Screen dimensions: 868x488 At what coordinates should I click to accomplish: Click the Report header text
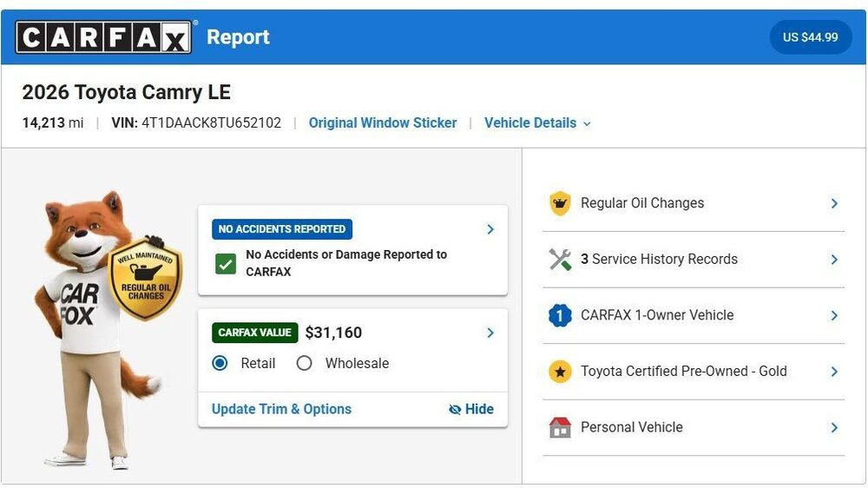[x=238, y=37]
